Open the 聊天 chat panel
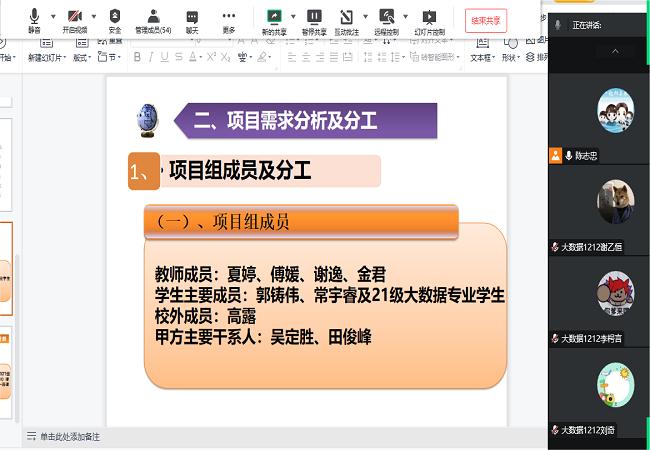The width and height of the screenshot is (650, 450). point(192,19)
